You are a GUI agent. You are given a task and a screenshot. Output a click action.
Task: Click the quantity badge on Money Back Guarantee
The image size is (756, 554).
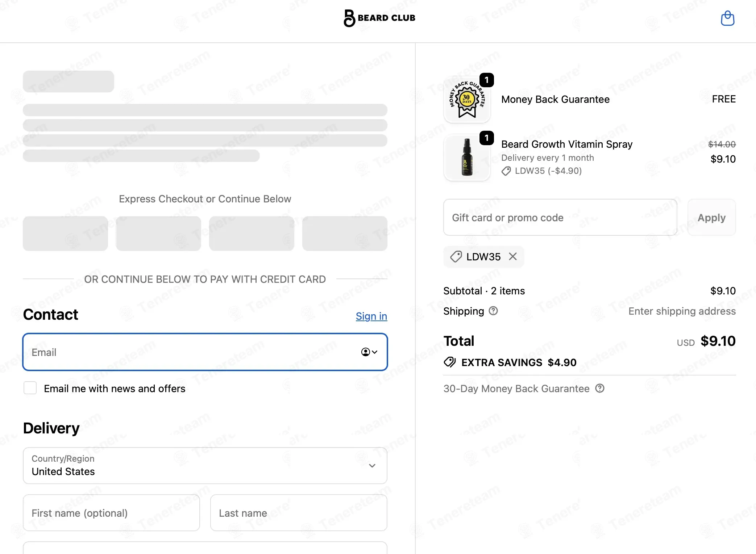[x=487, y=80]
